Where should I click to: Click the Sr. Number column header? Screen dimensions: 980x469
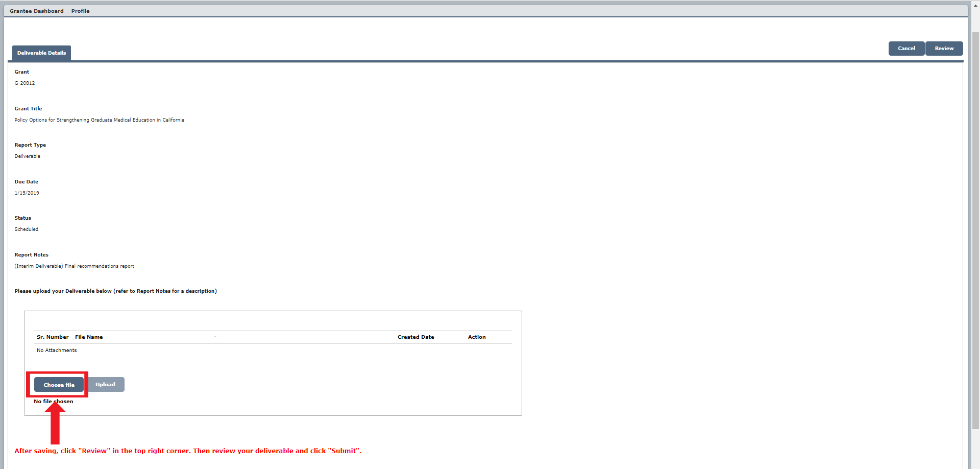[x=53, y=337]
